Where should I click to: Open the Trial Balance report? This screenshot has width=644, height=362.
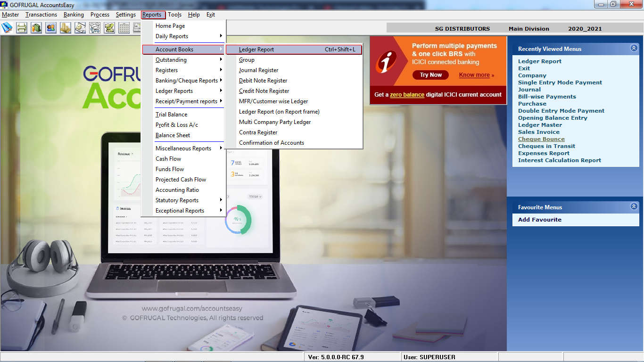[184, 115]
